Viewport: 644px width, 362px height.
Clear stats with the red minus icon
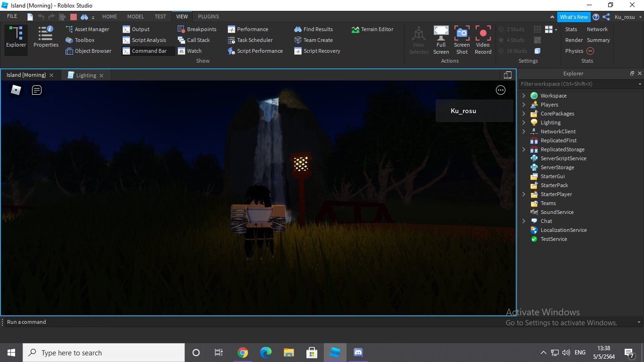[590, 51]
